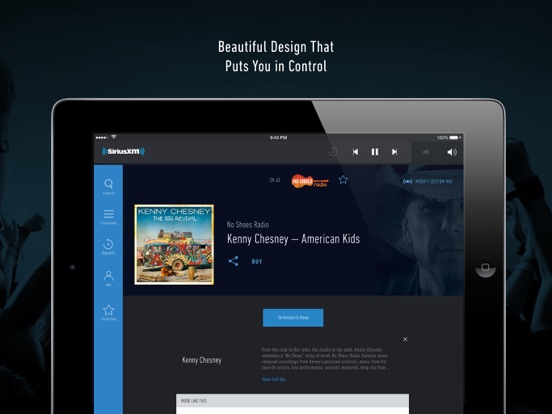Toggle favorite star for No Shoes Radio
This screenshot has height=414, width=552.
343,180
